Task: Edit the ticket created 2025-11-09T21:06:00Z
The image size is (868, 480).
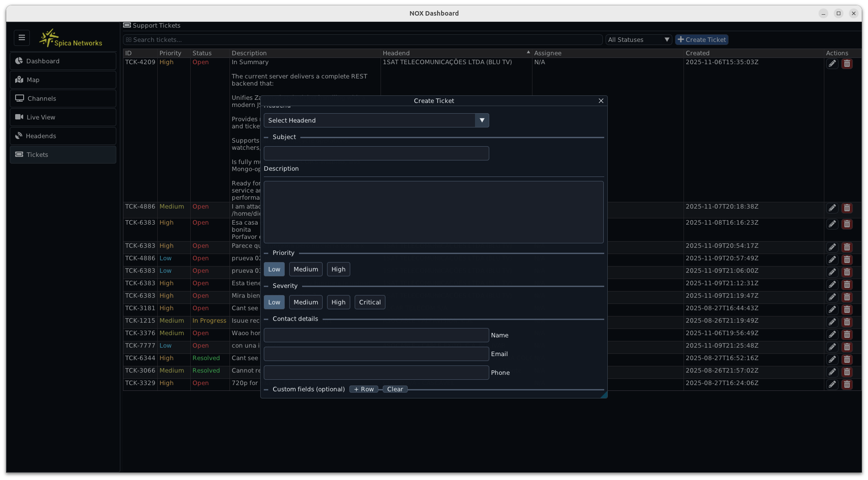Action: coord(832,272)
